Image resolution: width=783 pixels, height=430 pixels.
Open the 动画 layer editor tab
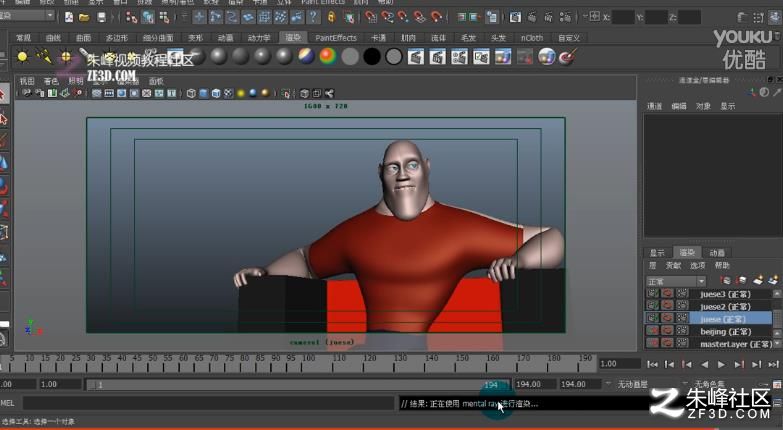pyautogui.click(x=717, y=253)
